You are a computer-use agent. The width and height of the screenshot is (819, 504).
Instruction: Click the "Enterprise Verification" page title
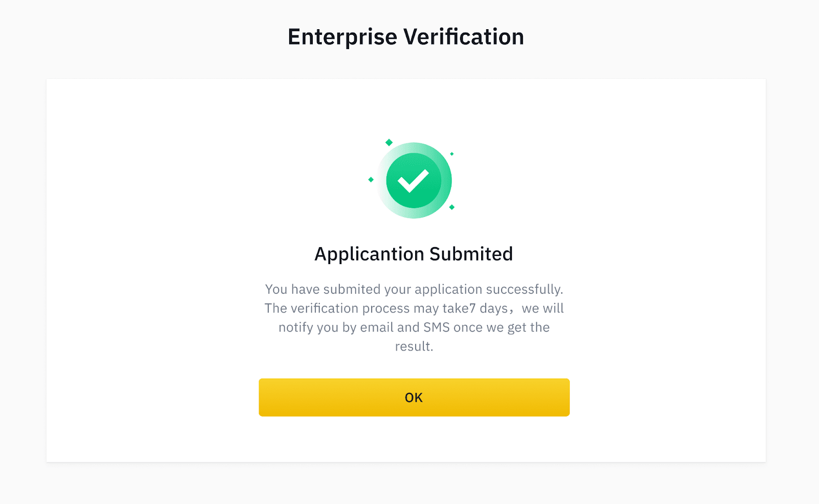click(405, 37)
